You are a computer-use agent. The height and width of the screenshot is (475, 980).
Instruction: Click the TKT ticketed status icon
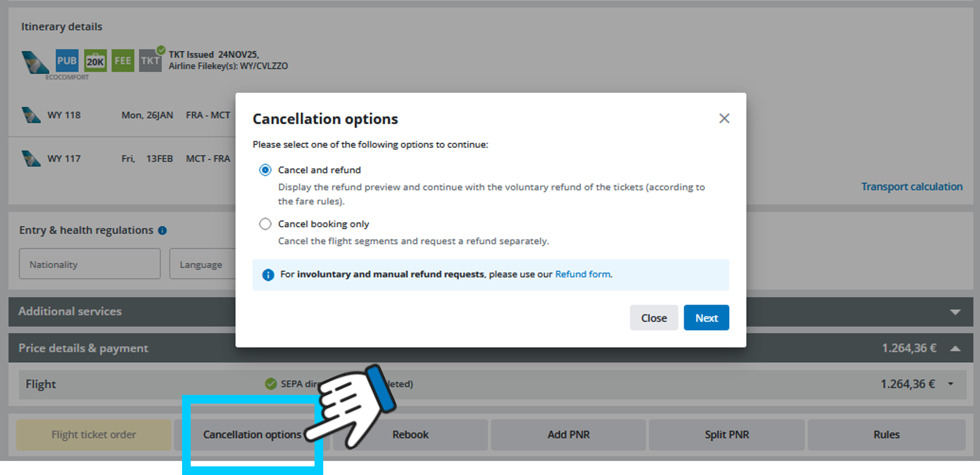(150, 61)
